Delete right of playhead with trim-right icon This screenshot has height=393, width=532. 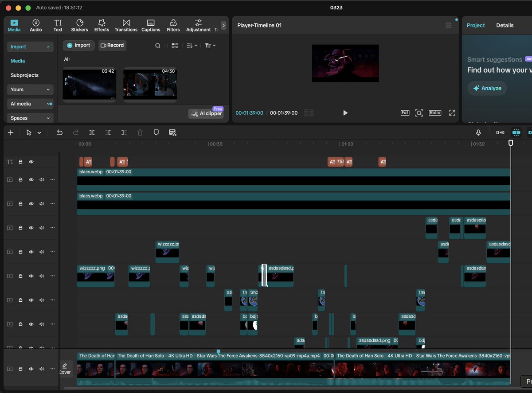point(124,132)
